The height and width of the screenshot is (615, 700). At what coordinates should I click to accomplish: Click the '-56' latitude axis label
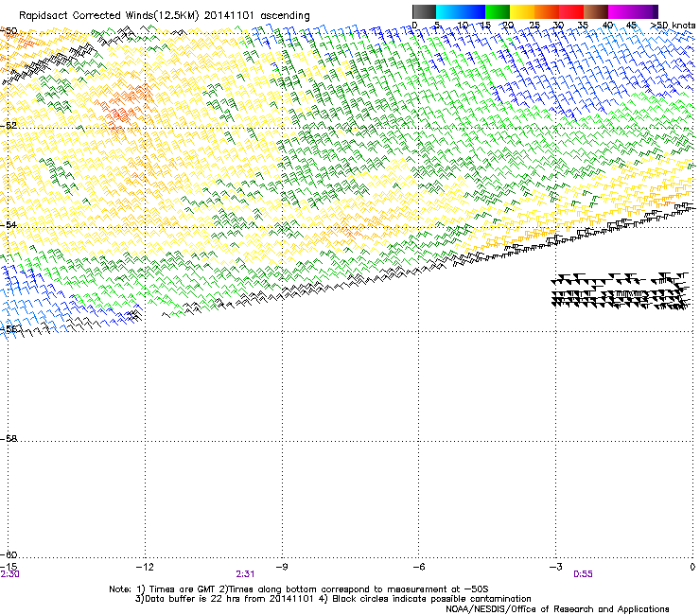click(9, 328)
